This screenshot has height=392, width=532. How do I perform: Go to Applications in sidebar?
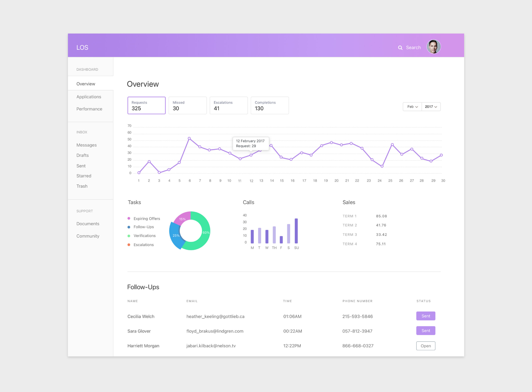point(89,97)
